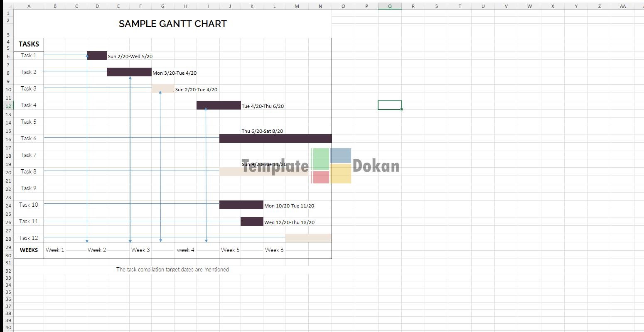Viewport: 644px width, 332px height.
Task: Click the short dark Task 11 bar
Action: 252,222
